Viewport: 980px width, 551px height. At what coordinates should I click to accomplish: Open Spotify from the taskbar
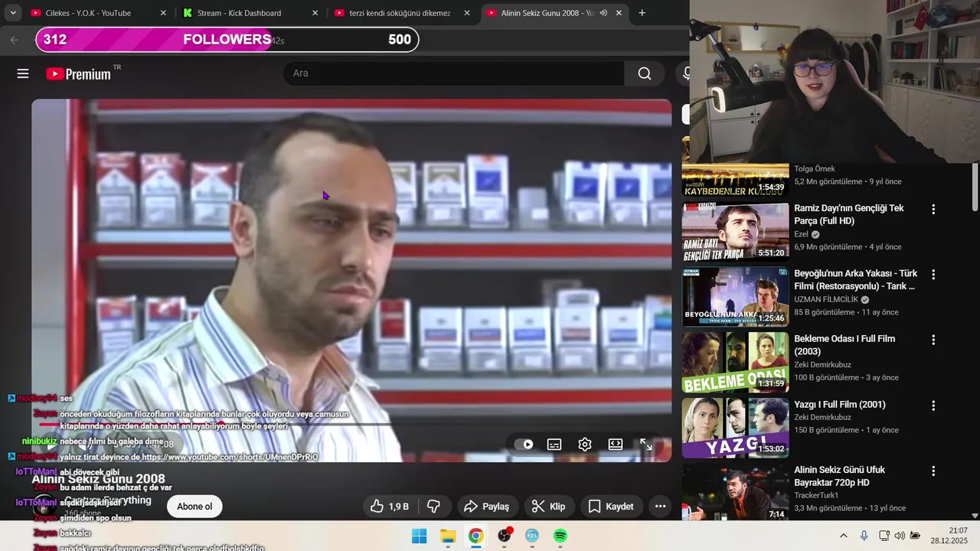tap(560, 536)
